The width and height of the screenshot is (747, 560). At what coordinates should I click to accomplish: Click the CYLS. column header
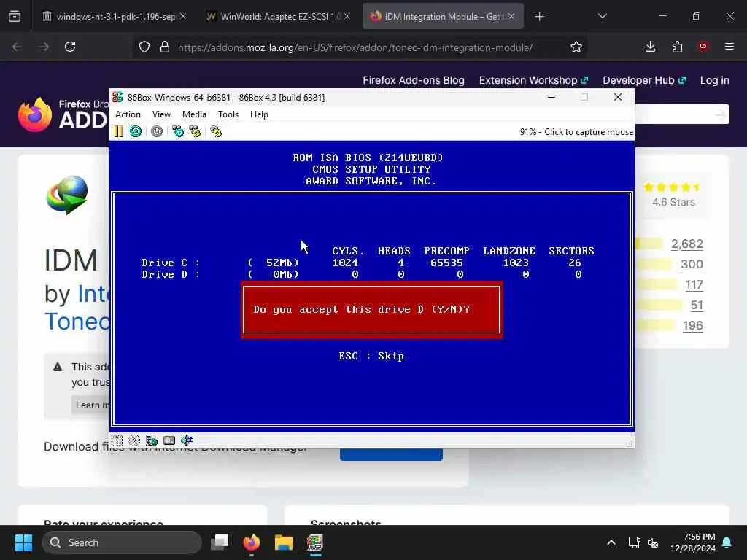[x=348, y=251]
